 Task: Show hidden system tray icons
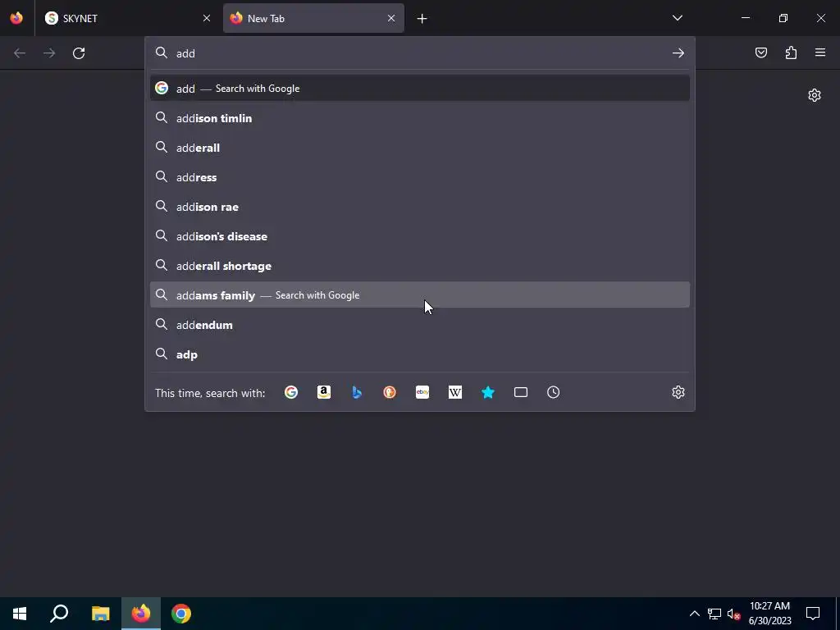point(694,614)
